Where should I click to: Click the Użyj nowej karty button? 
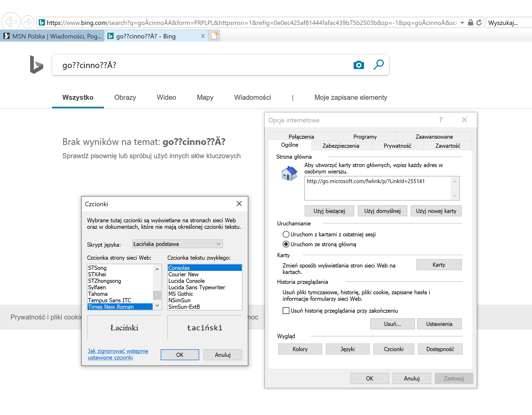pos(436,211)
